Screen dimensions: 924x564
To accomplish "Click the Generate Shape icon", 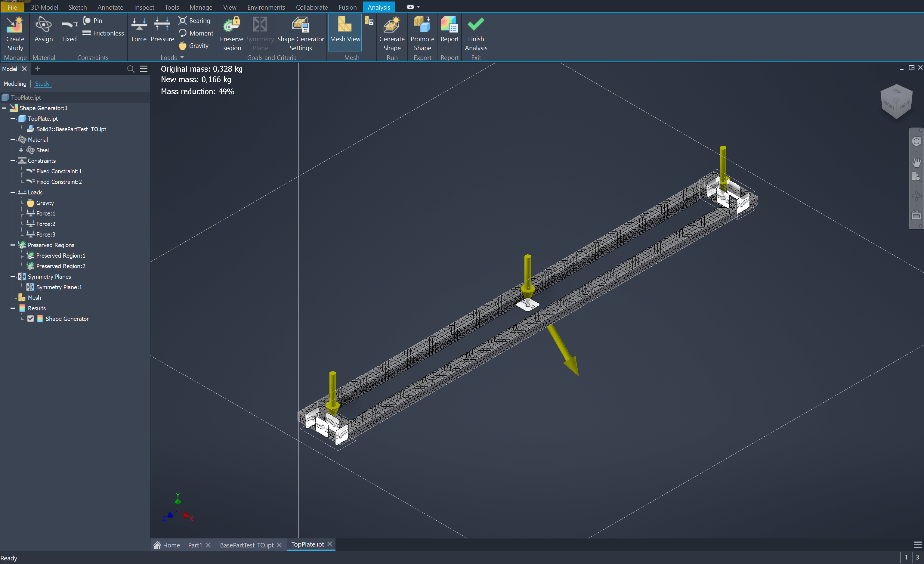I will 391,25.
